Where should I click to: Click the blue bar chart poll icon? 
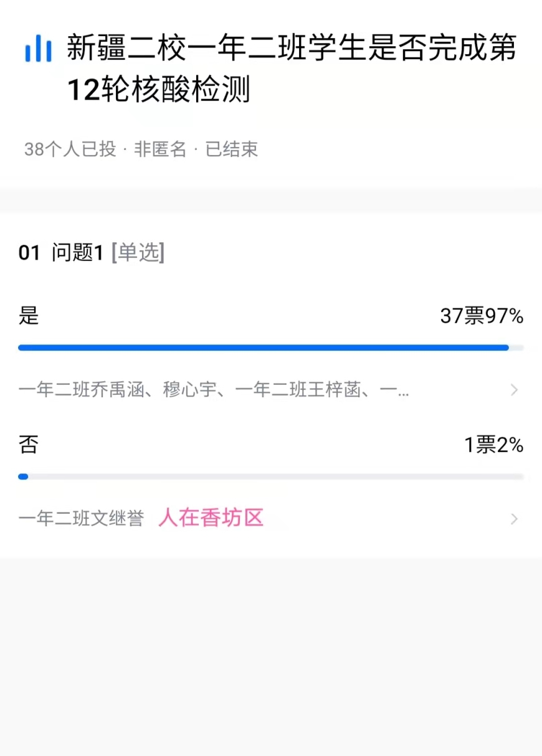38,49
